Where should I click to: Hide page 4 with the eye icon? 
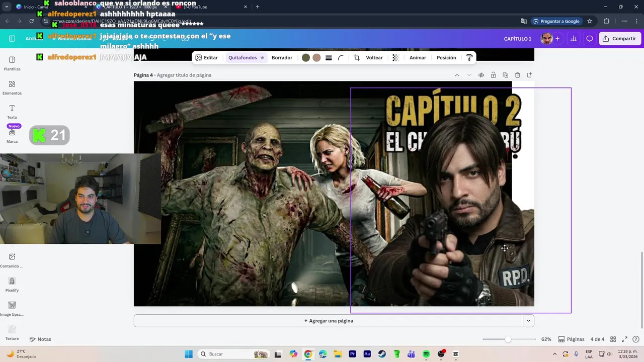coord(481,75)
